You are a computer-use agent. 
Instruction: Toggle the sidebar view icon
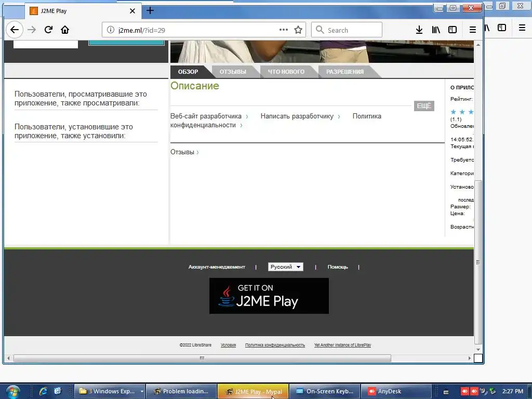[x=453, y=30]
